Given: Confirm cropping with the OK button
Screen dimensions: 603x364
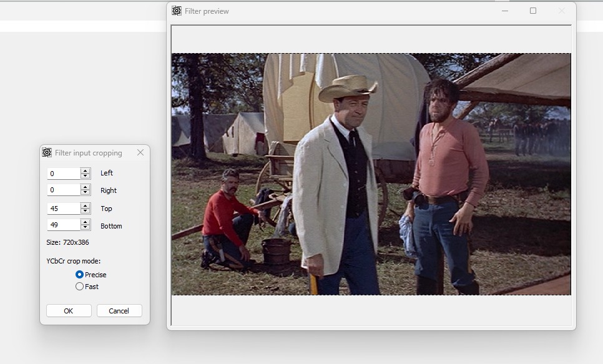Looking at the screenshot, I should pos(69,310).
